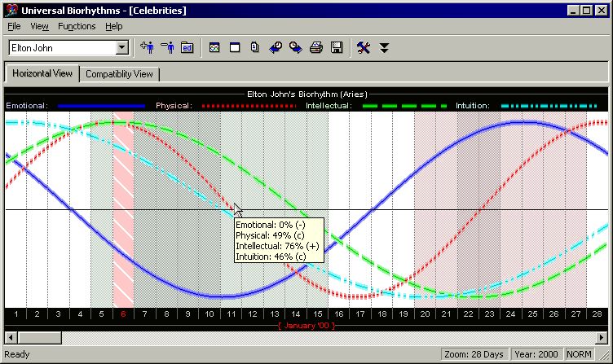613x364 pixels.
Task: Open the Functions menu
Action: [x=77, y=26]
